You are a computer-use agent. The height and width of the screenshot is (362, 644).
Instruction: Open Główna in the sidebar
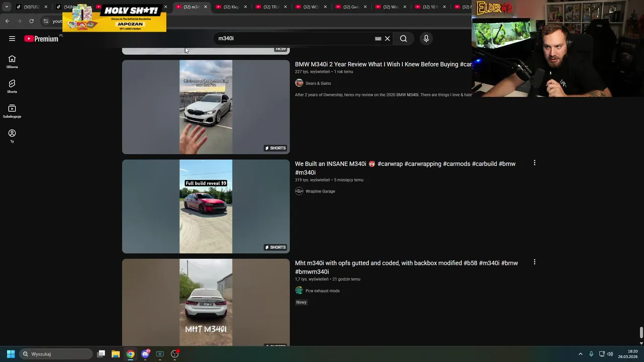coord(12,62)
